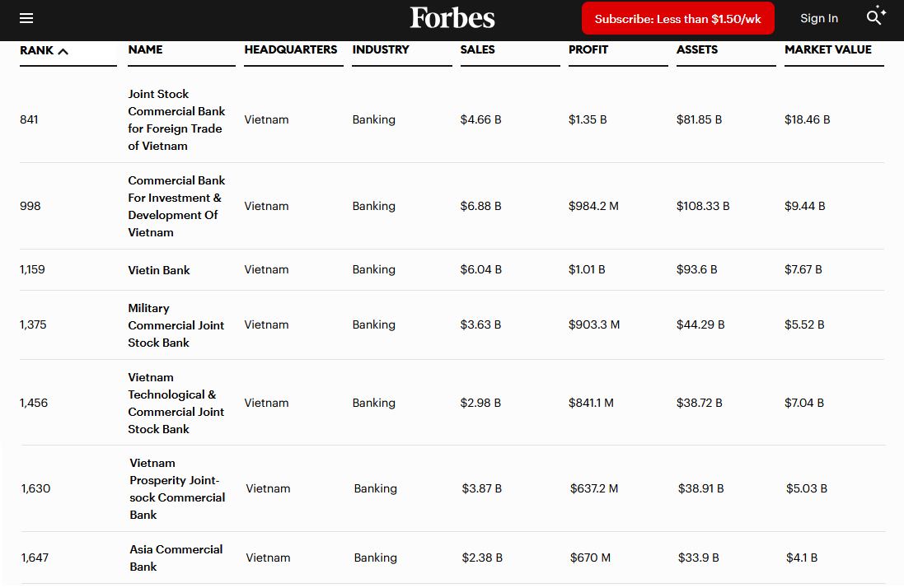This screenshot has height=588, width=904.
Task: Toggle rank sort with the chevron arrow
Action: pos(63,51)
